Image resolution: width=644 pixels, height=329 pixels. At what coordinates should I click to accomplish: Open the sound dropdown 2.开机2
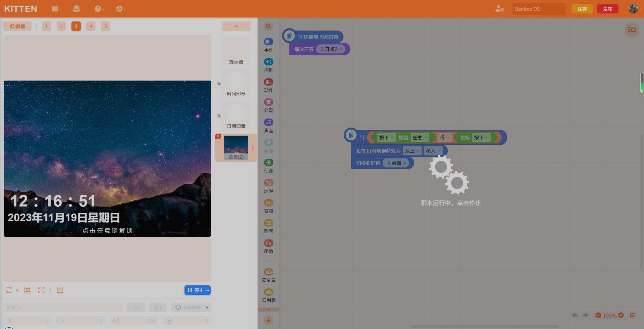331,49
